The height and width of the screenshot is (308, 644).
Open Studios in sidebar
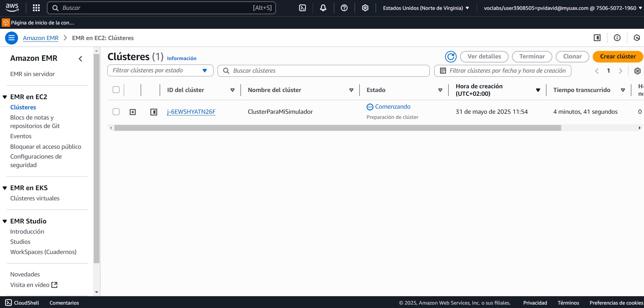click(x=20, y=242)
